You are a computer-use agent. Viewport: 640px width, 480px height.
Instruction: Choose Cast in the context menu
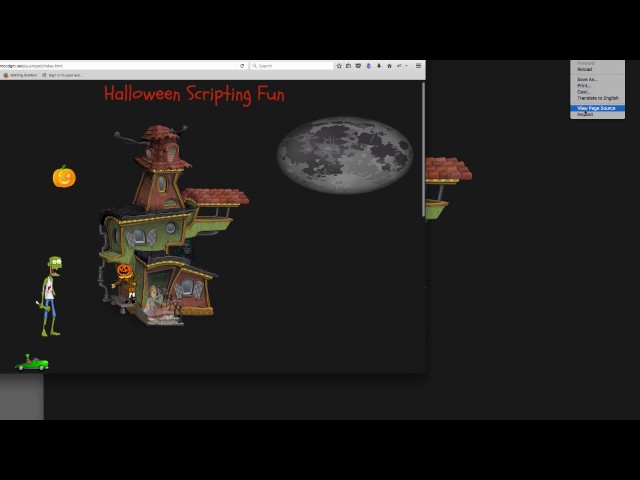(597, 92)
